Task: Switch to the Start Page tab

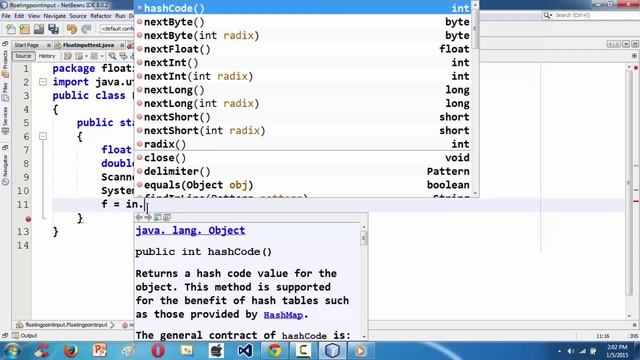Action: pos(27,45)
